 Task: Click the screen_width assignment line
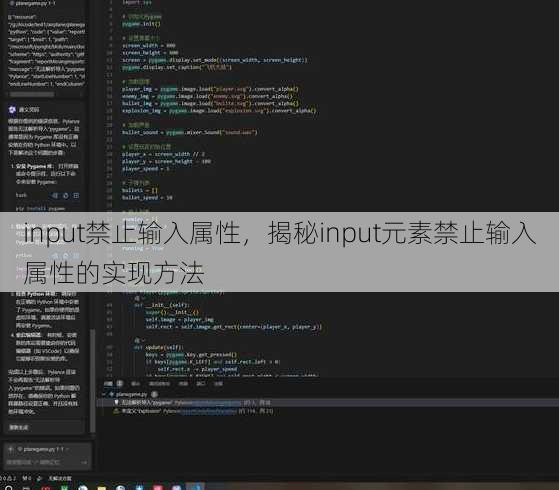149,45
